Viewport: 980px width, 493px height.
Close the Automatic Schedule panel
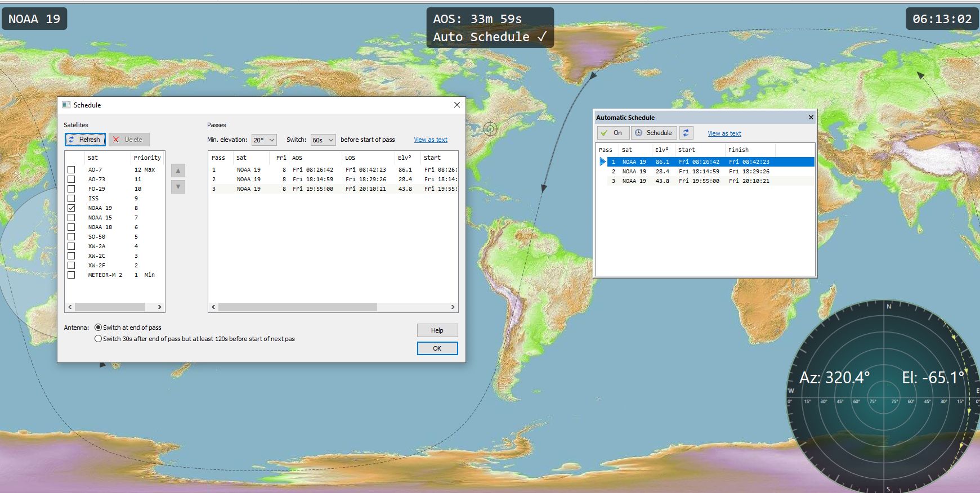811,118
